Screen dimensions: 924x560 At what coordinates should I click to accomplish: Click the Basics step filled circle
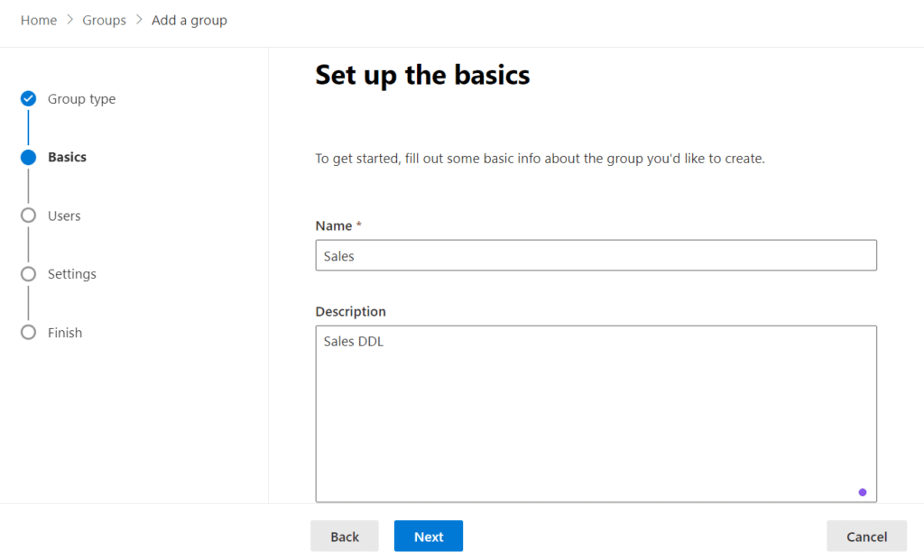(28, 157)
